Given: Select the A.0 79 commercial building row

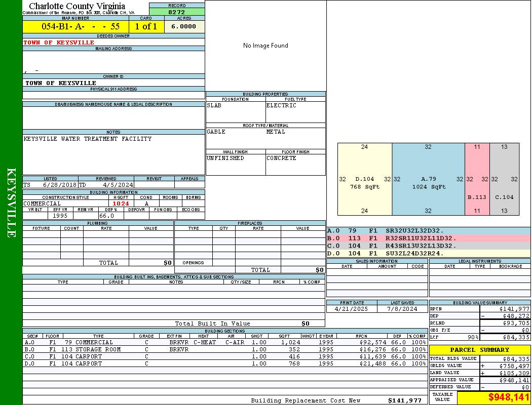Looking at the screenshot, I should pyautogui.click(x=224, y=342).
